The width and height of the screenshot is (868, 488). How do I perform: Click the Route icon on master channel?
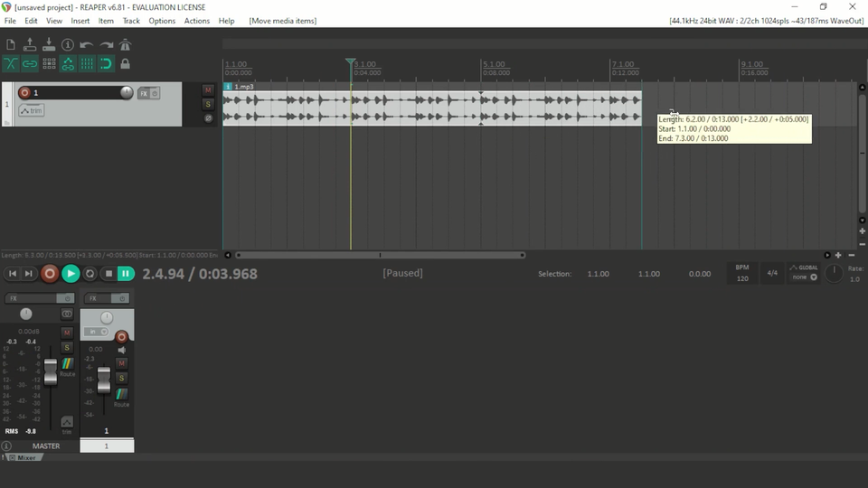coord(67,364)
